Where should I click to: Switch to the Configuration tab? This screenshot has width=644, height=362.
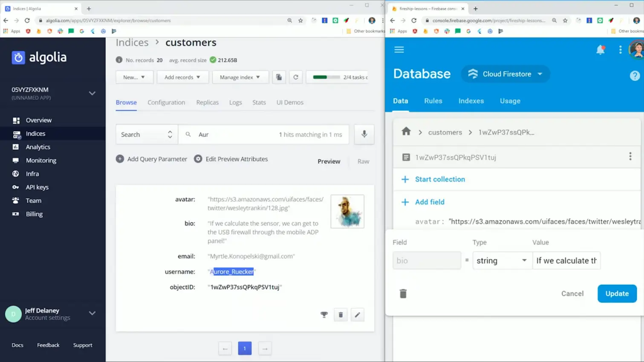click(x=166, y=102)
